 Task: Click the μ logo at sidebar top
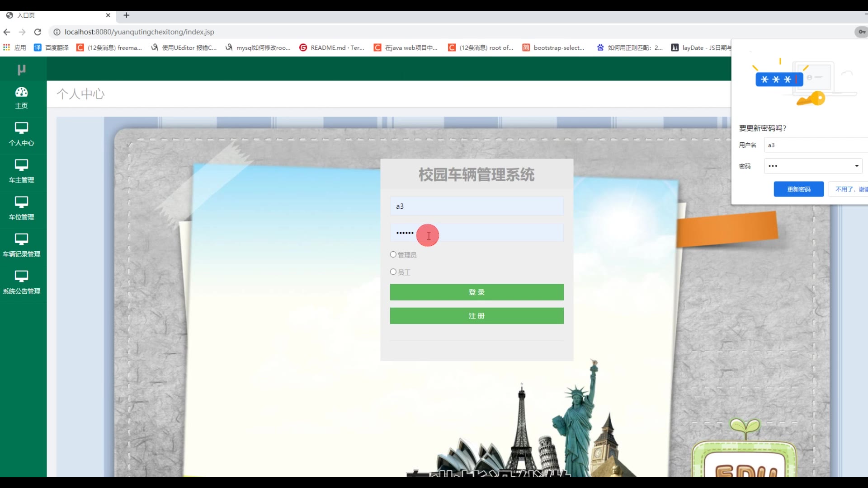pos(21,69)
